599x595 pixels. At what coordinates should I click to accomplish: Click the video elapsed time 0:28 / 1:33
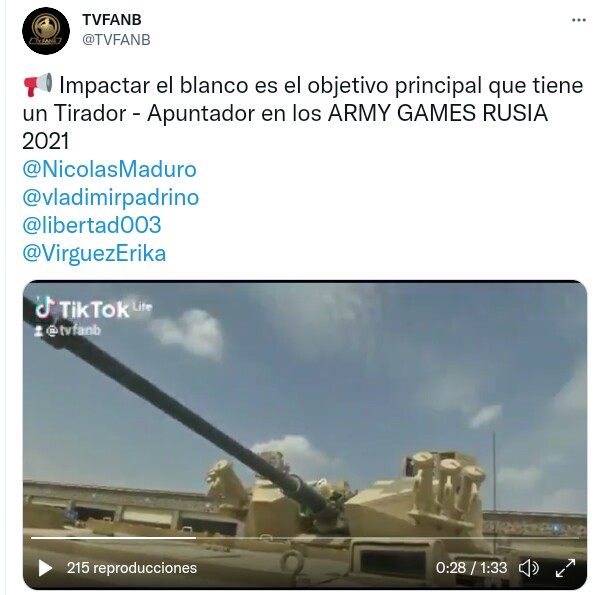coord(471,568)
